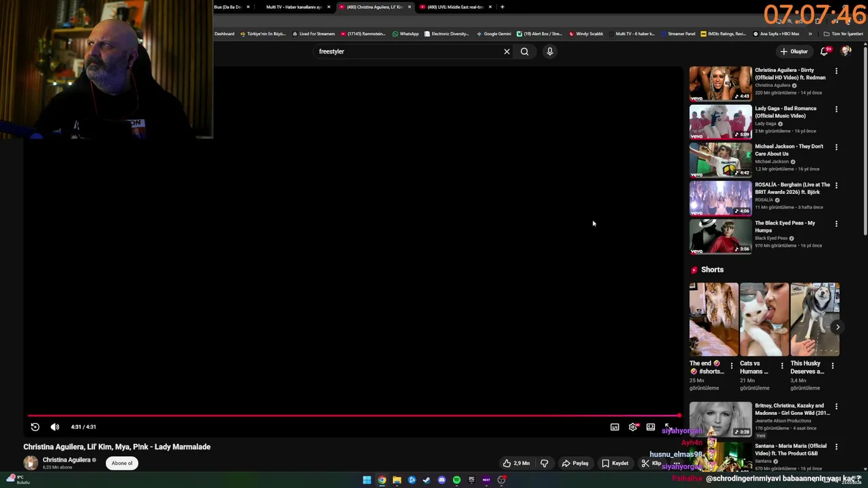Open more options for Black Eyed Peas - My Humps

click(836, 224)
